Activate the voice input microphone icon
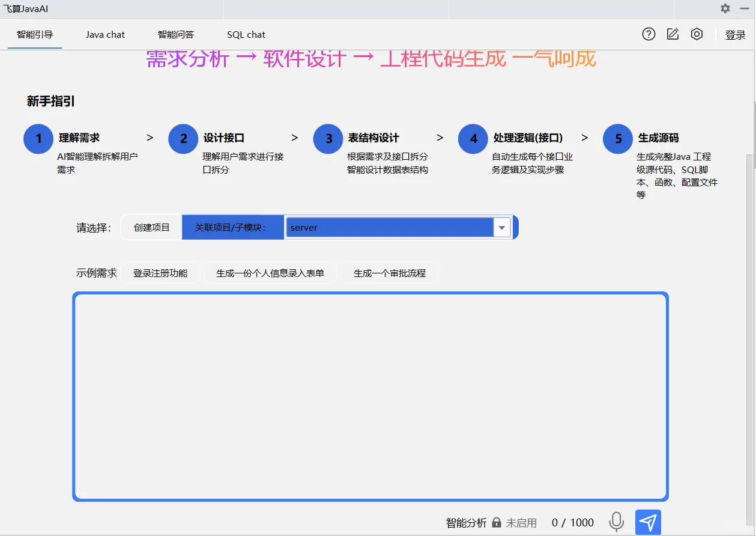 pos(617,522)
